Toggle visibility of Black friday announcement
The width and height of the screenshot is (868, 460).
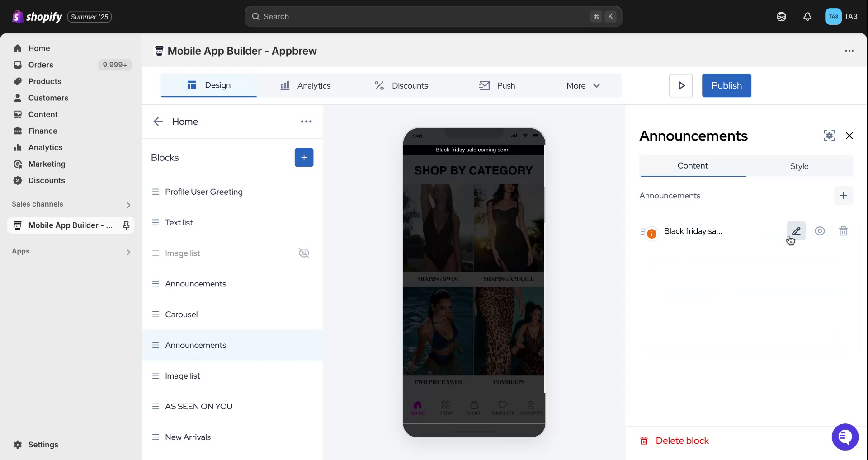pos(820,231)
